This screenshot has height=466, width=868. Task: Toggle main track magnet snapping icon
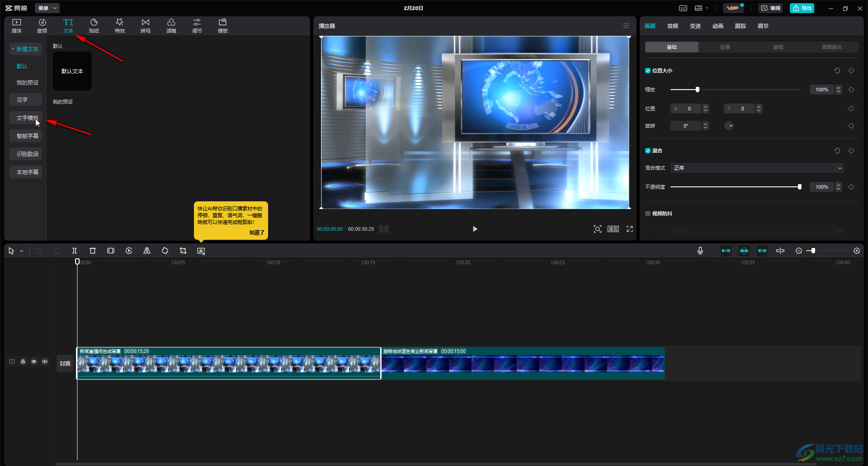click(726, 251)
